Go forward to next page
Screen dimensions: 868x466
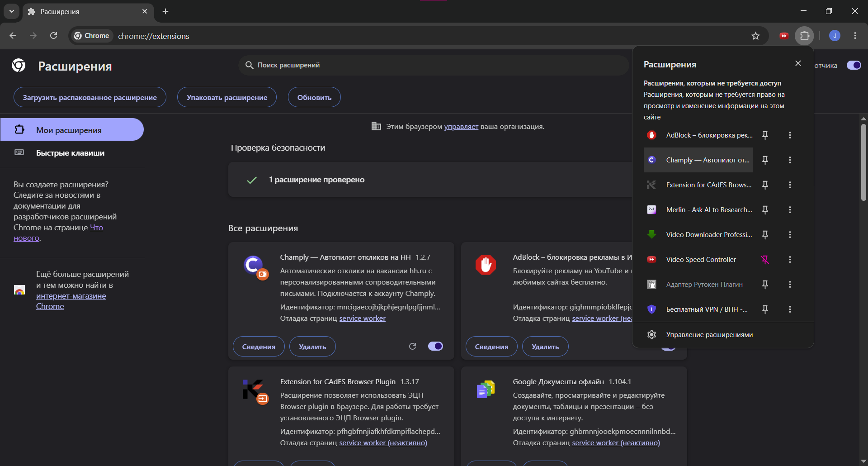(x=33, y=36)
